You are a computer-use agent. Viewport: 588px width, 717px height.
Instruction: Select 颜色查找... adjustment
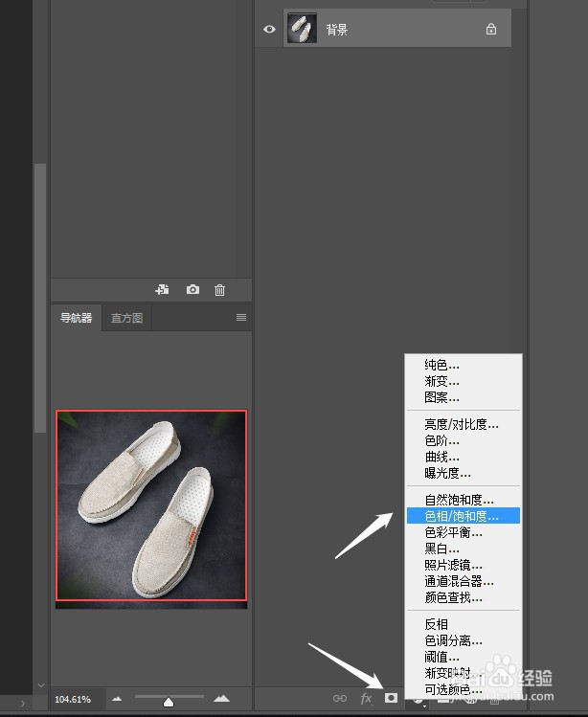(464, 597)
